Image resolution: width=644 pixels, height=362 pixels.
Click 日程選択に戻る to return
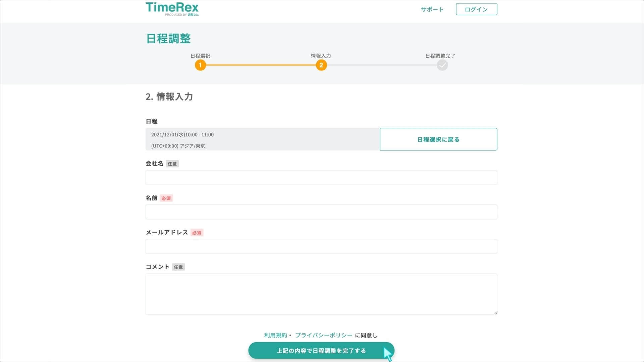tap(438, 139)
